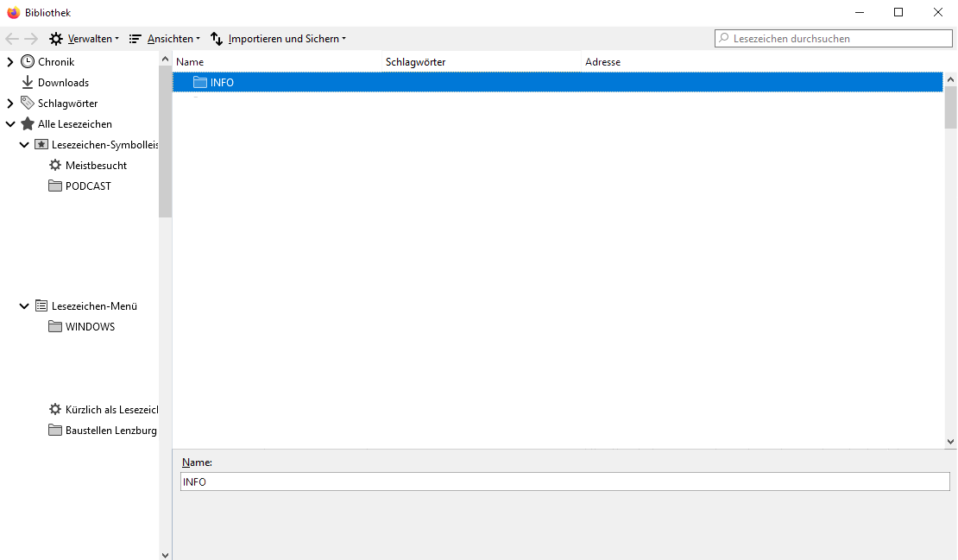Click the Meistbesucht gear icon
958x560 pixels.
(55, 166)
